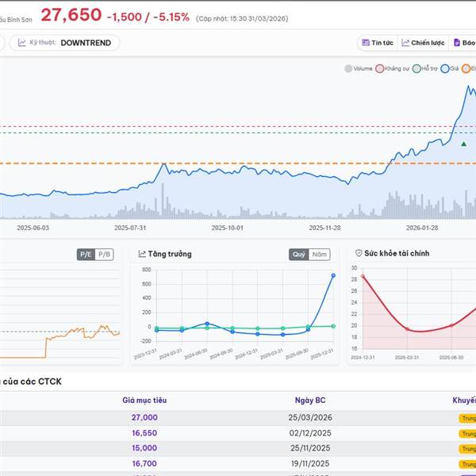Click the Ngày BC column header
Screen dimensions: 476x476
[x=309, y=400]
